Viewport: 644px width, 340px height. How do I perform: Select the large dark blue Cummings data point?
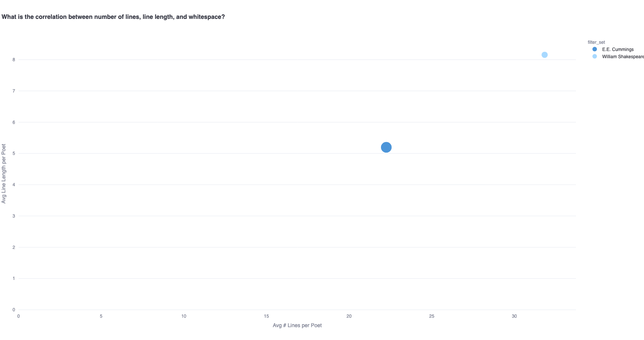coord(386,147)
